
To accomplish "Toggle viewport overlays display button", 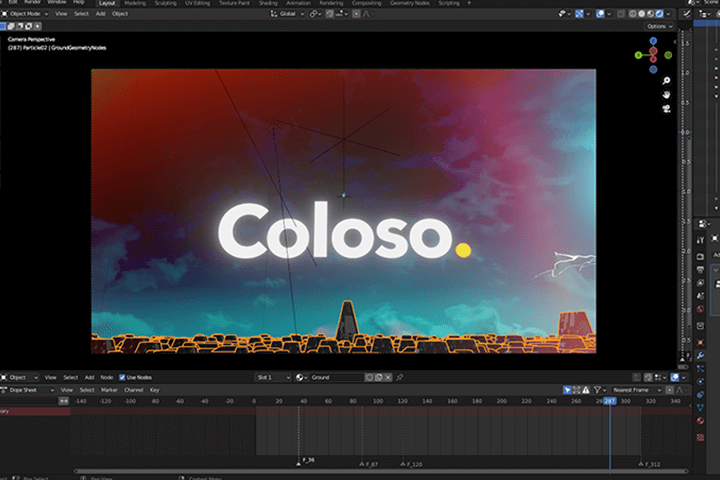I will coord(600,14).
